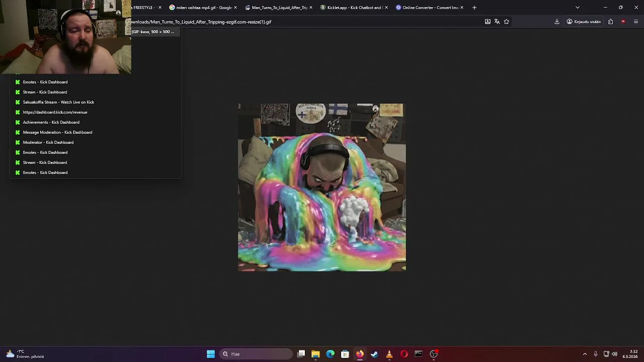
Task: Open Sakuakoffia Stream - Watch Live on Kick
Action: (x=96, y=102)
